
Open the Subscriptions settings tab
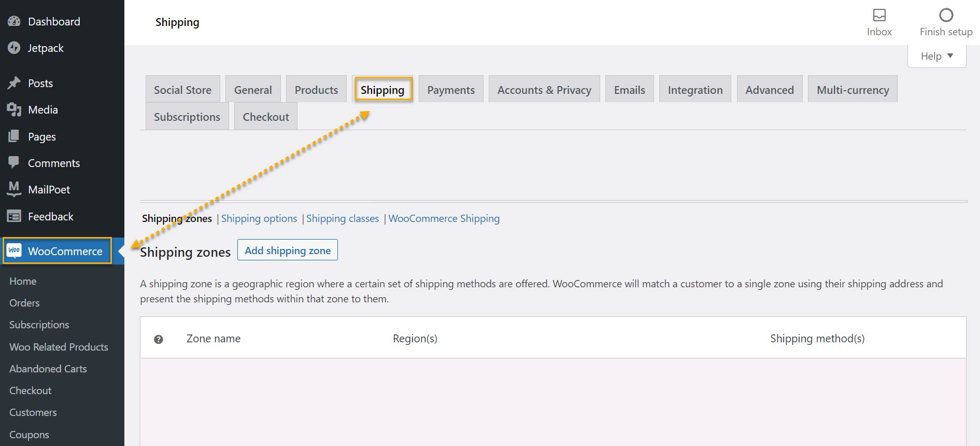coord(187,116)
